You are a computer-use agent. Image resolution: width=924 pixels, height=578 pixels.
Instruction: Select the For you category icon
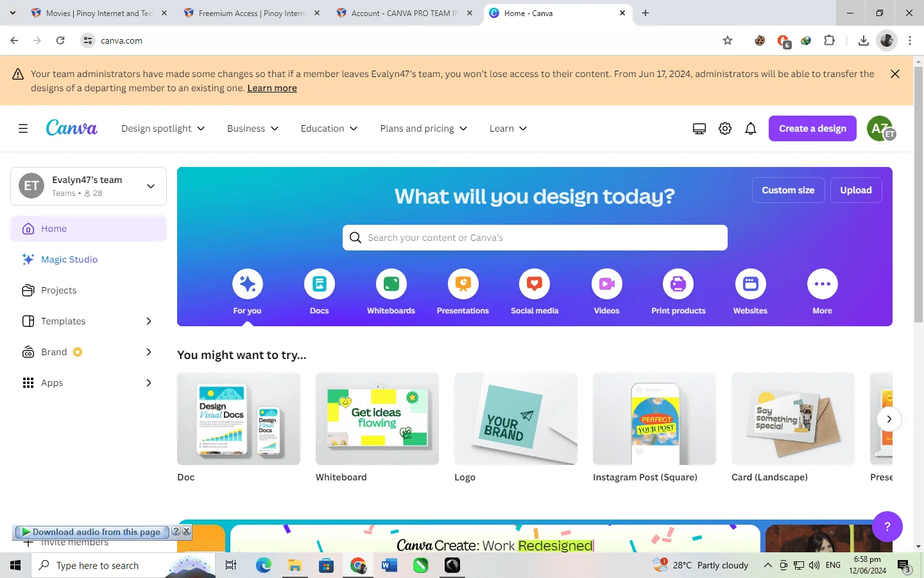tap(248, 284)
